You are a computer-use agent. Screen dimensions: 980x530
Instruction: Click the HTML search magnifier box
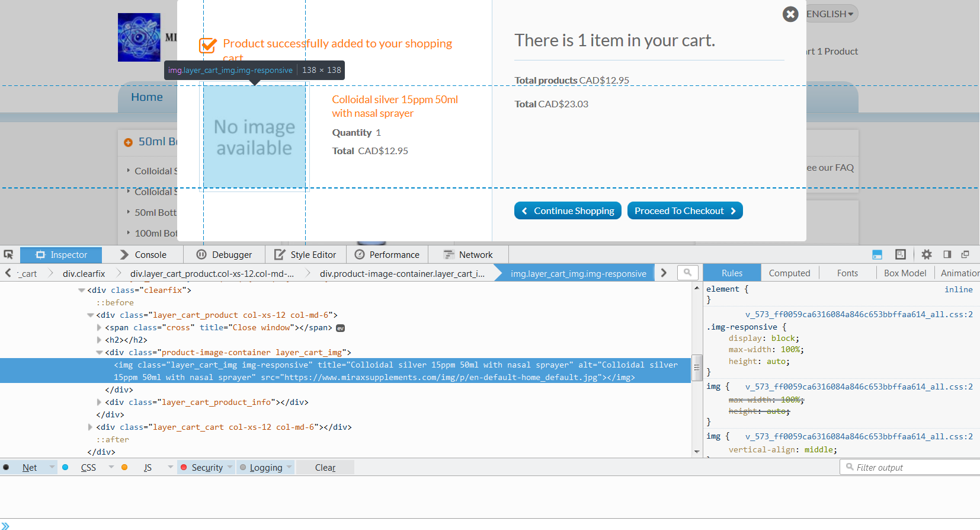click(687, 273)
